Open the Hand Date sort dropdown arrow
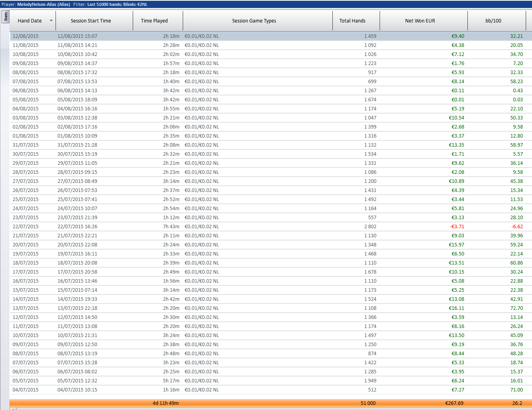Viewport: 532px width, 410px height. pyautogui.click(x=51, y=20)
